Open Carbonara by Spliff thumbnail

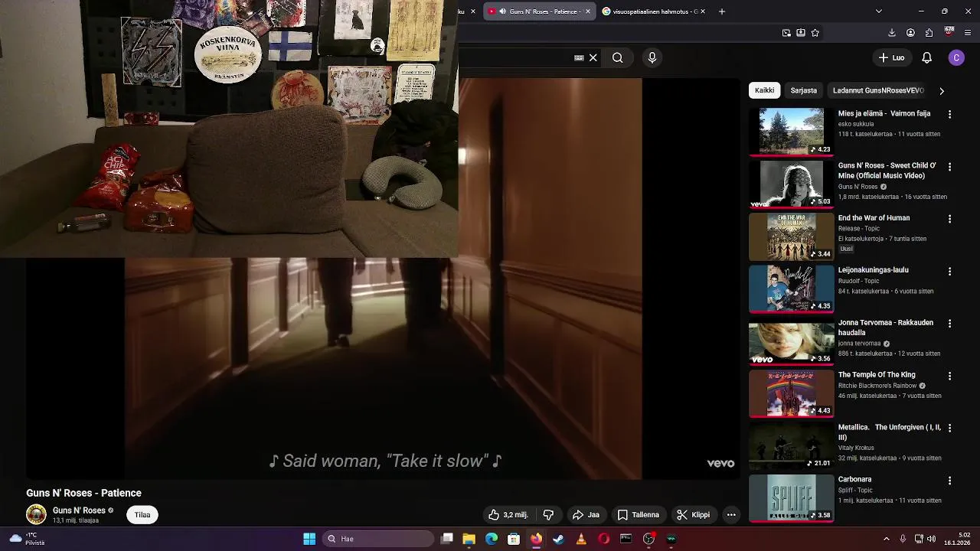791,497
